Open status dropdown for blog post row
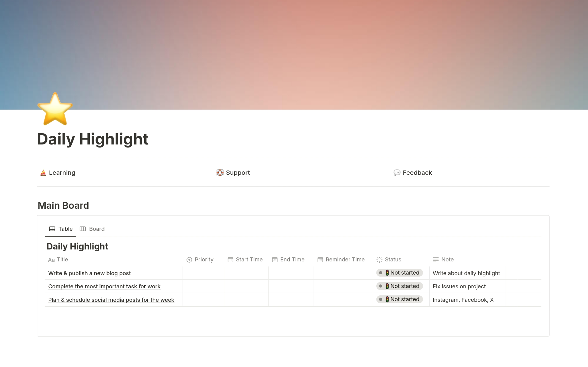 pyautogui.click(x=399, y=273)
